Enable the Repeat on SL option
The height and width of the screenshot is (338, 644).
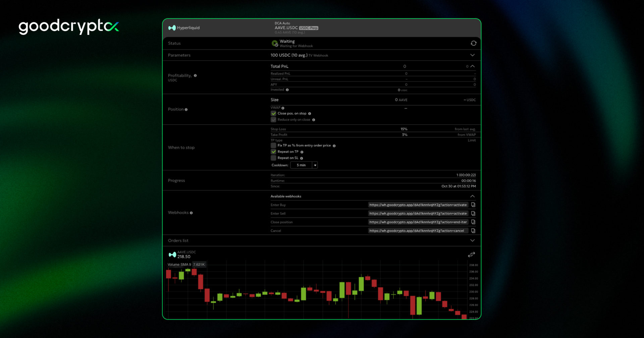coord(273,158)
